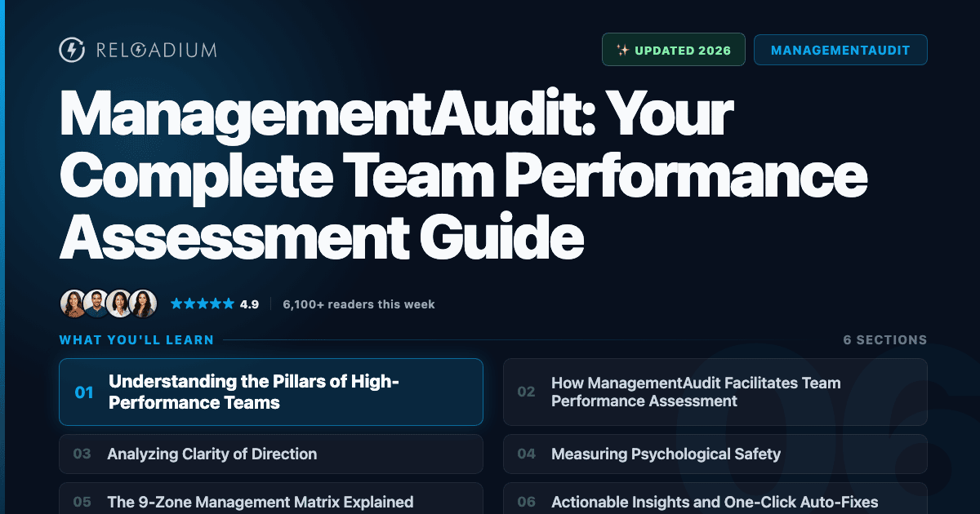The image size is (980, 514).
Task: Open section 06 Actionable Insights and Auto-Fixes
Action: [x=715, y=498]
